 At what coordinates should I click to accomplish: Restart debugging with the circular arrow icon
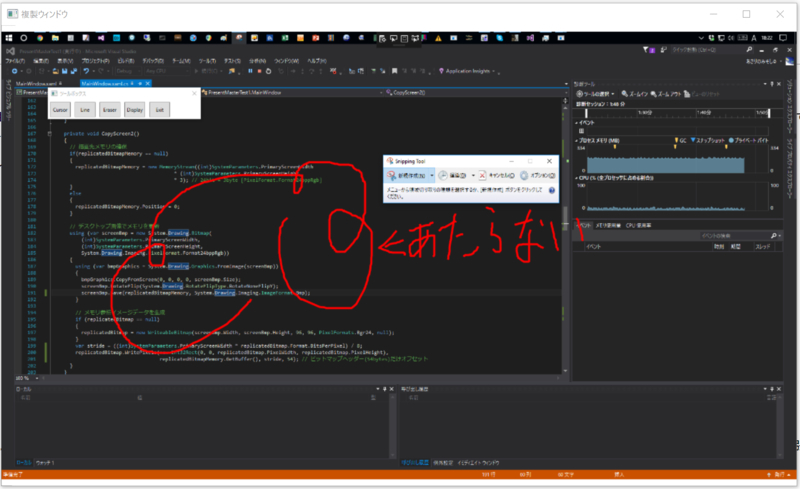click(x=268, y=71)
